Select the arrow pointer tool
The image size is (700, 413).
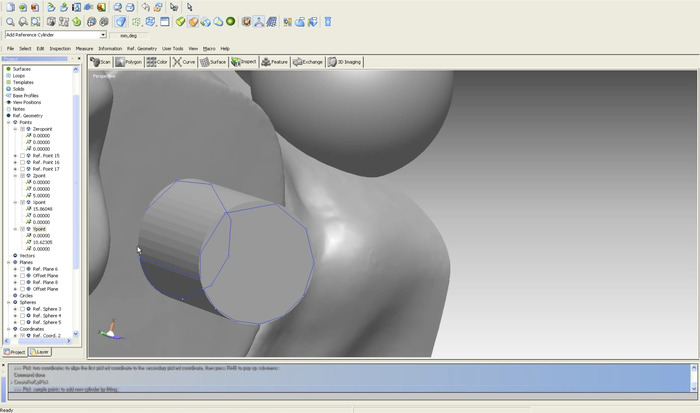click(189, 7)
